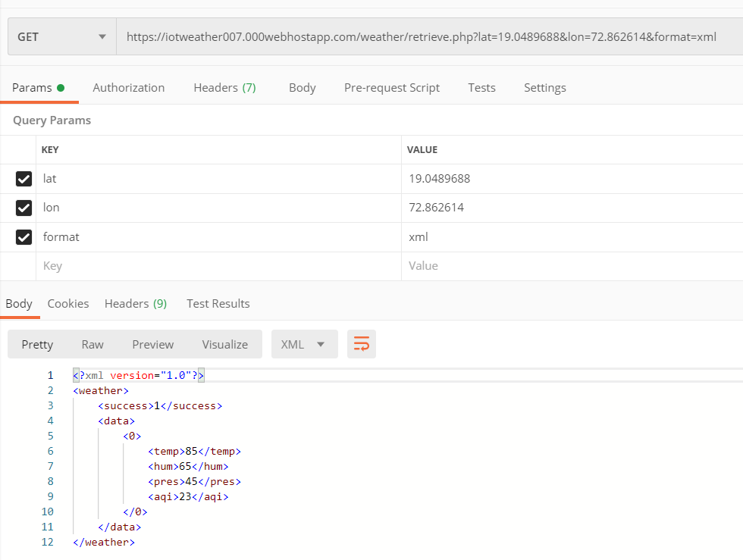The image size is (743, 560).
Task: Switch to Raw response view
Action: point(92,344)
